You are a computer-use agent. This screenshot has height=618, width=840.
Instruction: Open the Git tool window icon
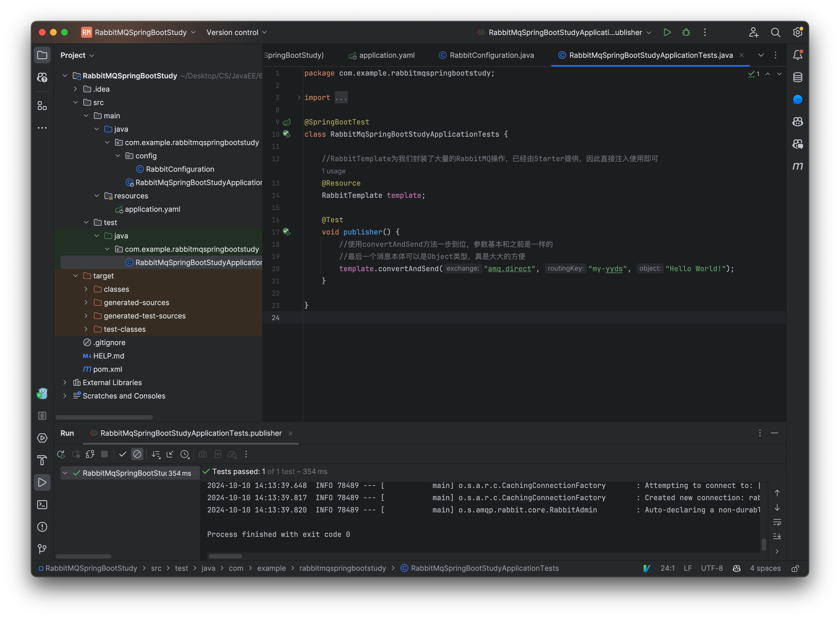(42, 549)
